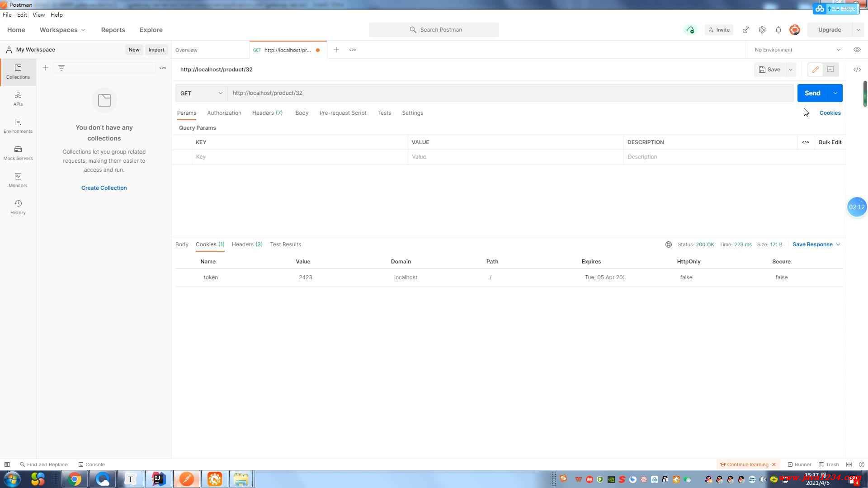Screen dimensions: 868x488
Task: Click the Import button
Action: (x=156, y=50)
